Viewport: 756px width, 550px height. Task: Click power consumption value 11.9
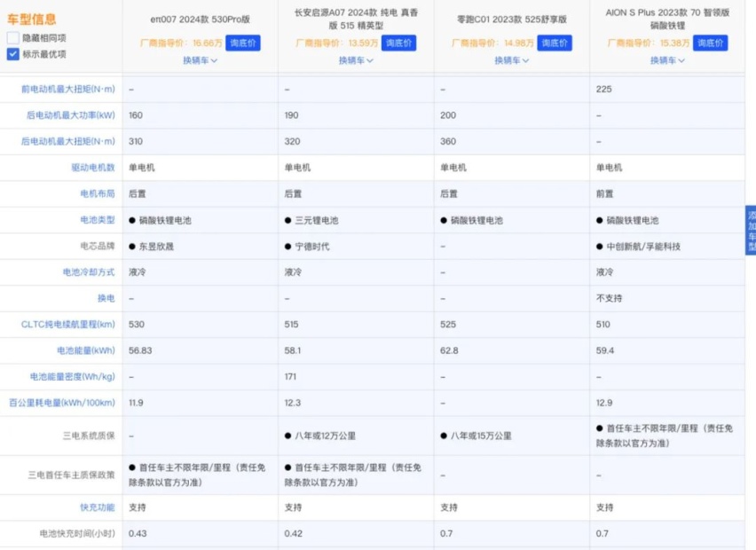pos(136,403)
